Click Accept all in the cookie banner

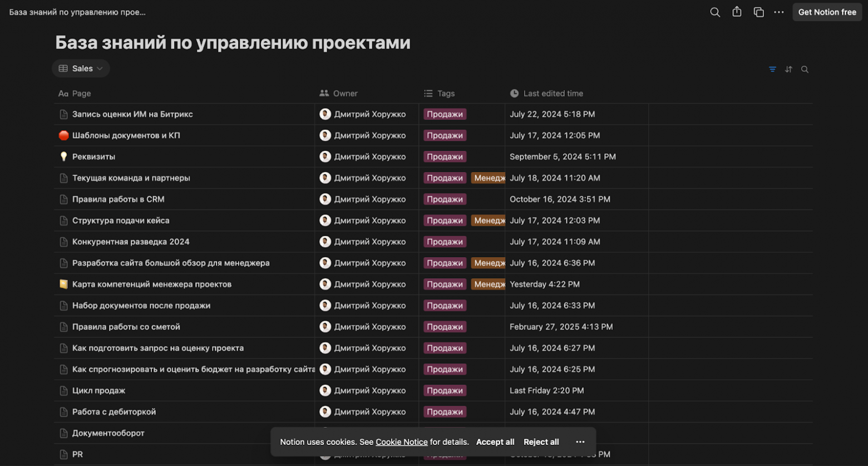click(x=495, y=442)
